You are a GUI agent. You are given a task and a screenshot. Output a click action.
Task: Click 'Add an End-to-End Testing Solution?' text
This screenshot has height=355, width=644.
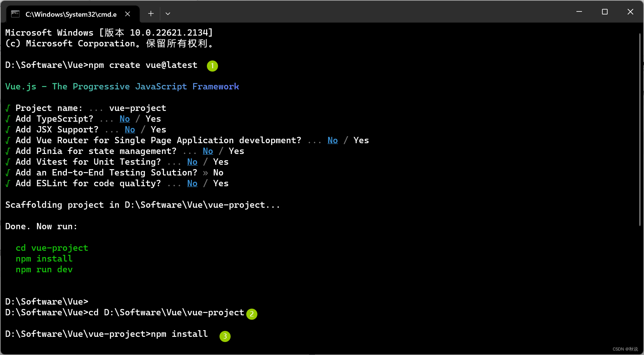pyautogui.click(x=107, y=173)
